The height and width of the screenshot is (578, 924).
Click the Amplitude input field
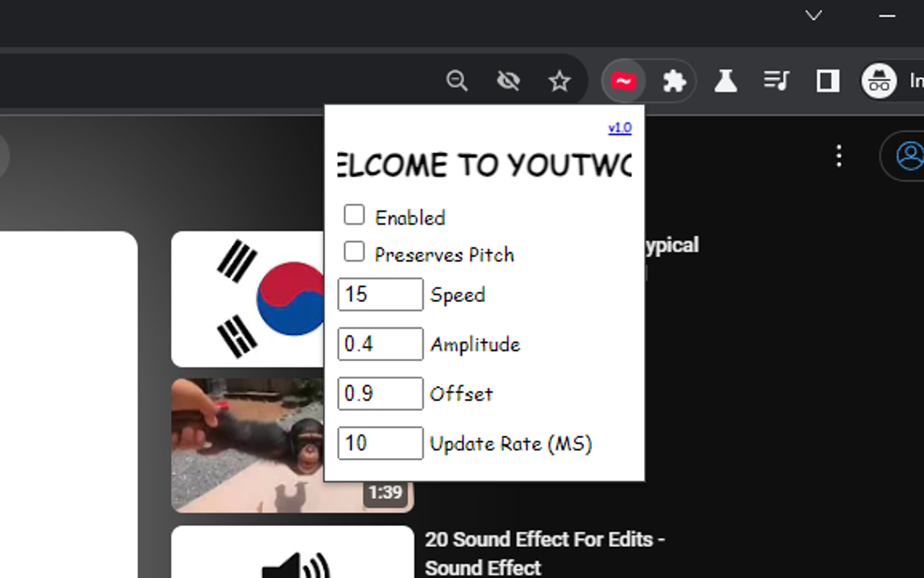[x=380, y=344]
